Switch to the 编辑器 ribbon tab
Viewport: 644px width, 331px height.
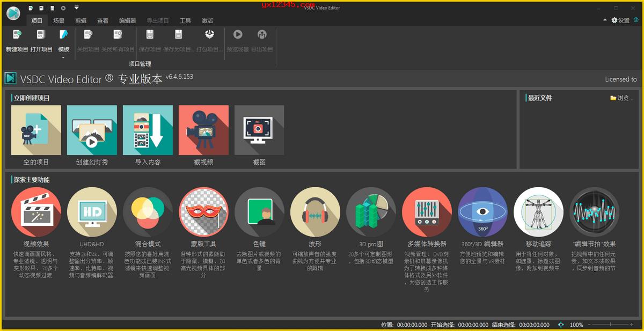point(129,20)
